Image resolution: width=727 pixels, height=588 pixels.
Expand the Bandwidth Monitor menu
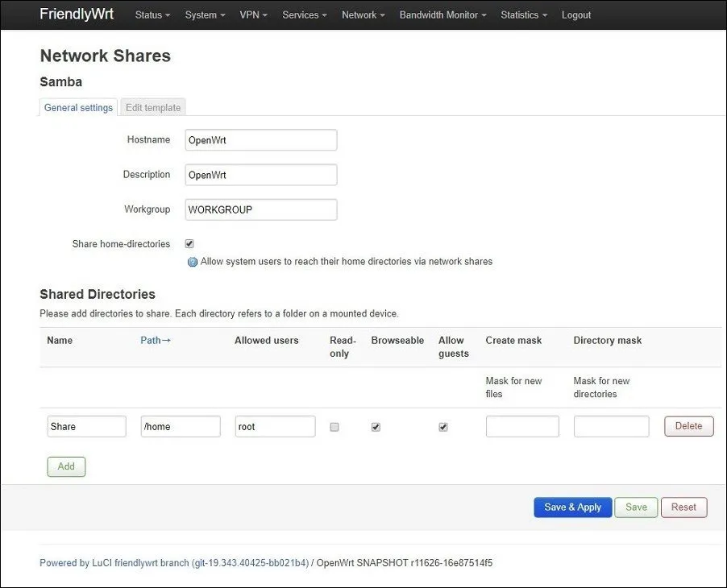pyautogui.click(x=442, y=14)
